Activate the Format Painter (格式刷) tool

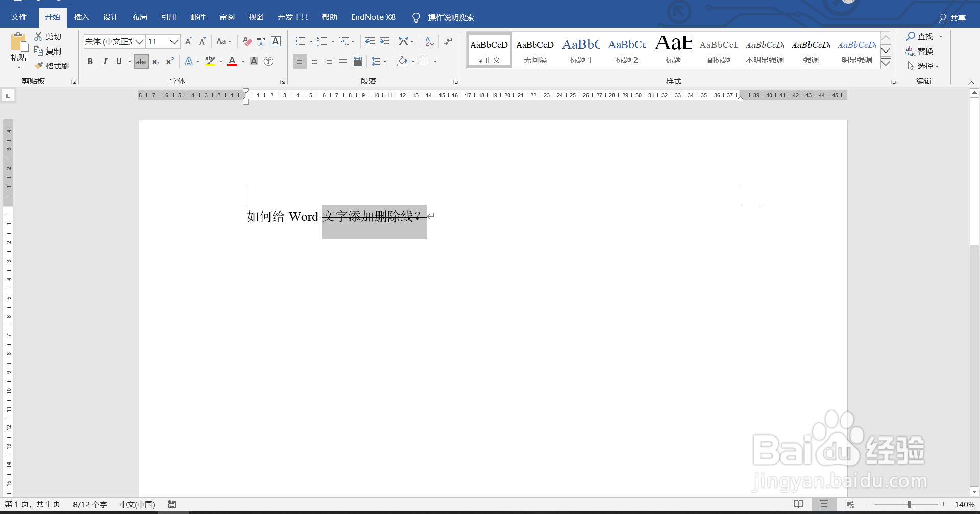pos(52,65)
